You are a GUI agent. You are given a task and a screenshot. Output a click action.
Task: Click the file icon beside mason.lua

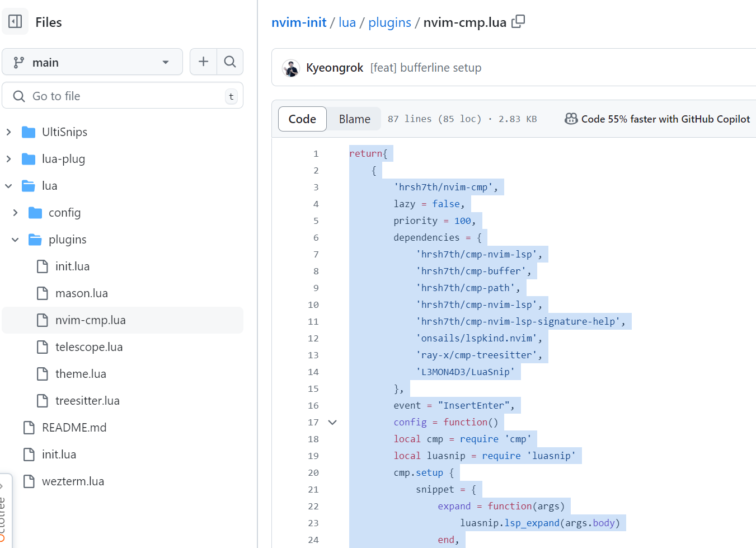[x=43, y=293]
